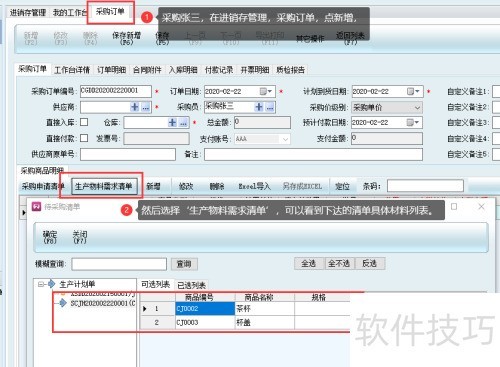Click 关闭 (F7) in the dialog
500x367 pixels.
coord(80,237)
